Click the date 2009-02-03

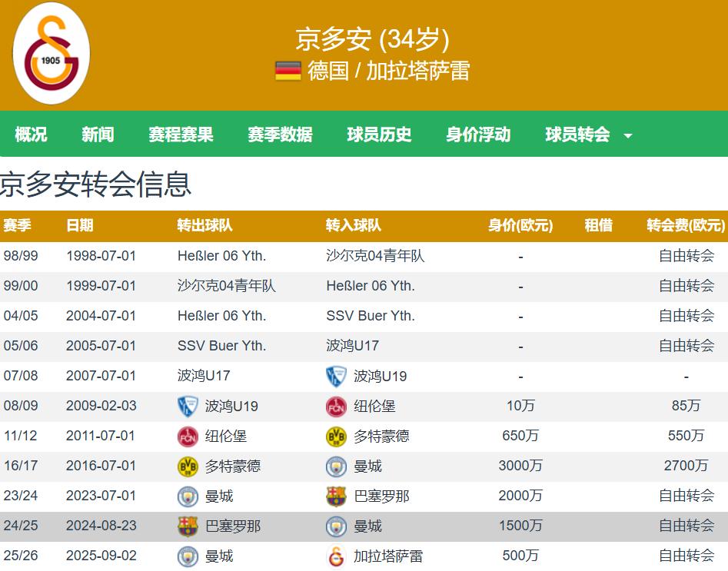(x=101, y=407)
